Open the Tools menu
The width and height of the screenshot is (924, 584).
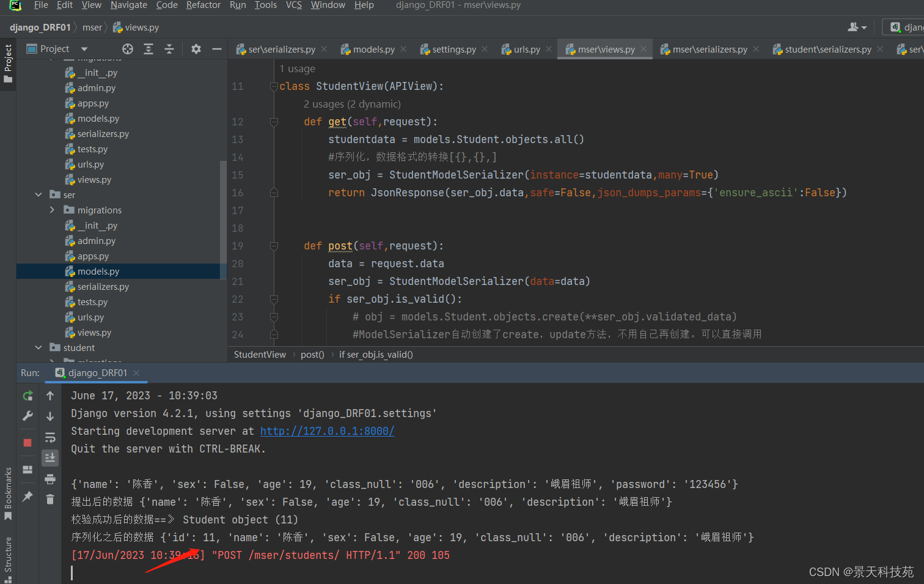266,5
